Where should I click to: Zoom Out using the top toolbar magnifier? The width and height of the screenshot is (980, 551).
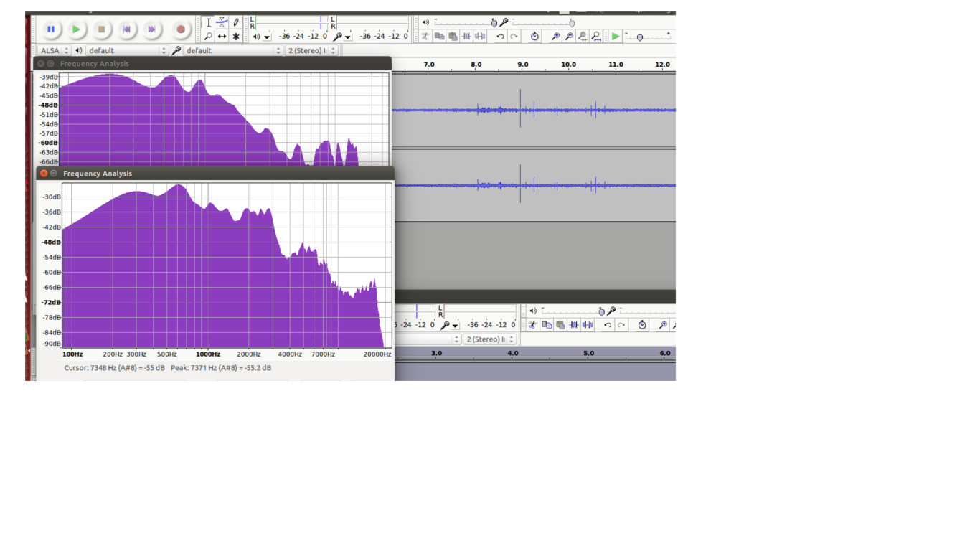569,36
